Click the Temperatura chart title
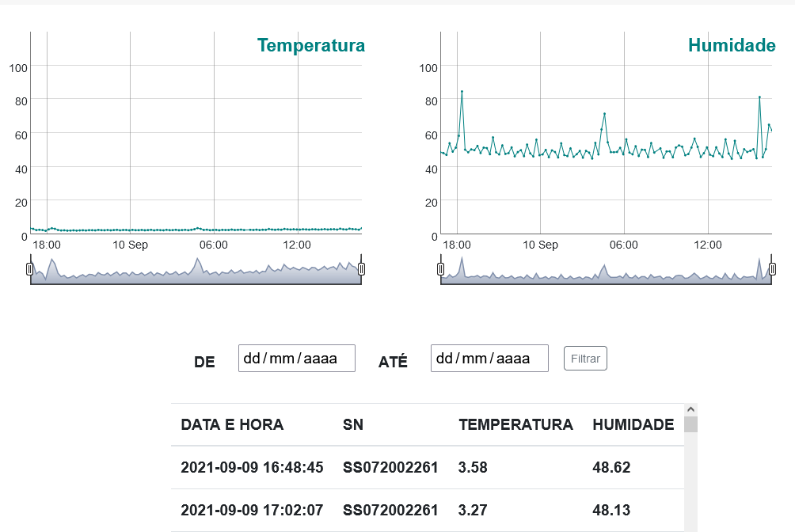Image resolution: width=795 pixels, height=532 pixels. click(310, 45)
